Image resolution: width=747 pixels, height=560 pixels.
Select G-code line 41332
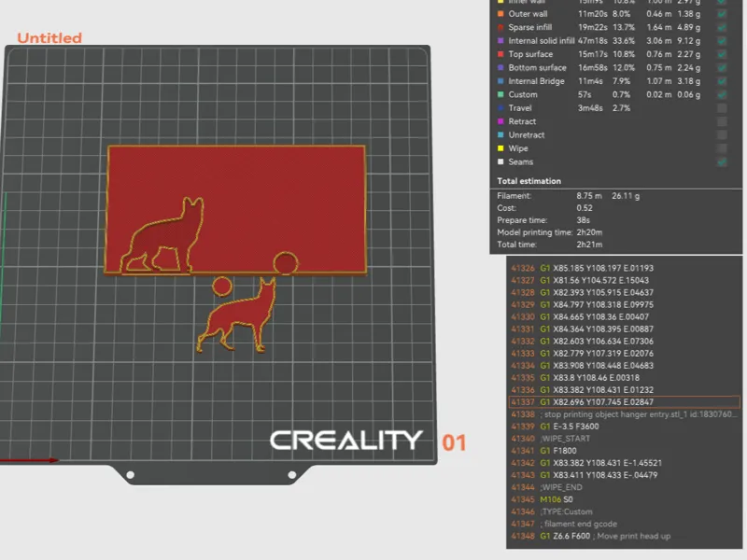click(624, 342)
